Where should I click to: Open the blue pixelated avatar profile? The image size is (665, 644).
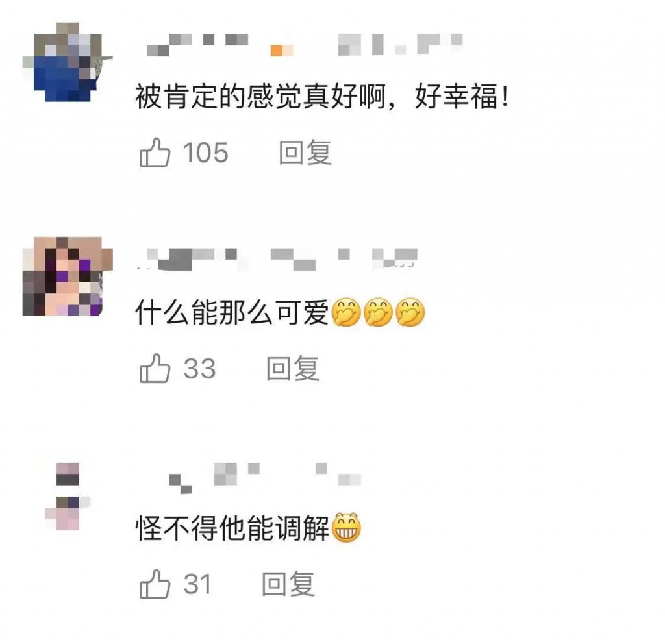(x=67, y=62)
